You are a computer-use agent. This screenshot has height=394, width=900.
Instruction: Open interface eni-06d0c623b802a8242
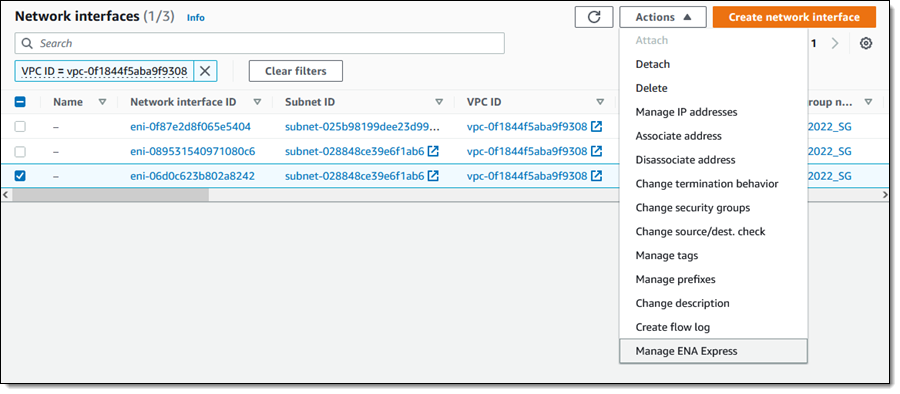point(192,176)
